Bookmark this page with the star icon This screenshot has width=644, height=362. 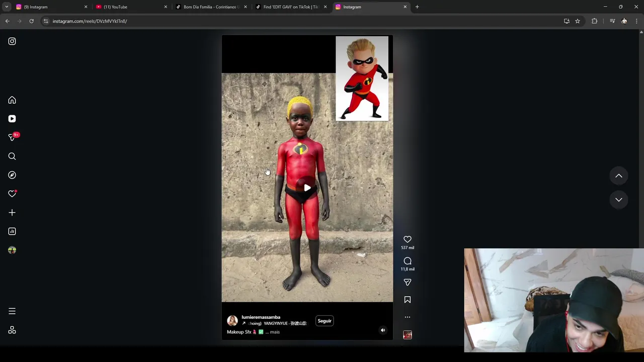[578, 21]
